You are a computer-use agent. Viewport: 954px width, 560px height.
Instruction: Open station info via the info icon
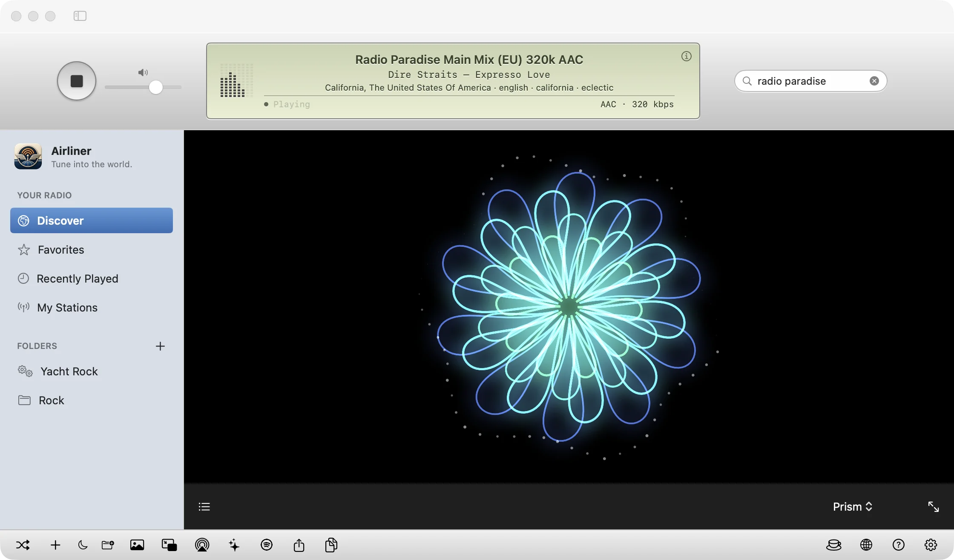pos(686,56)
